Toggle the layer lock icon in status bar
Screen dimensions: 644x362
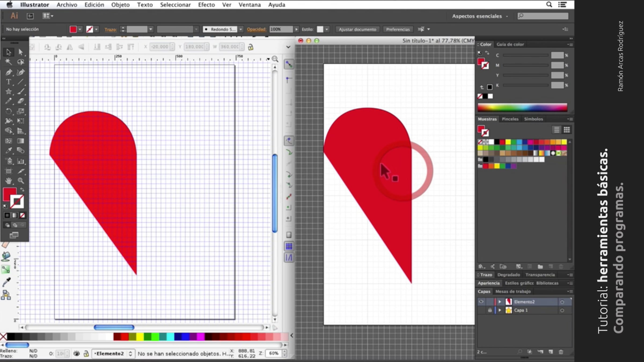[86, 354]
